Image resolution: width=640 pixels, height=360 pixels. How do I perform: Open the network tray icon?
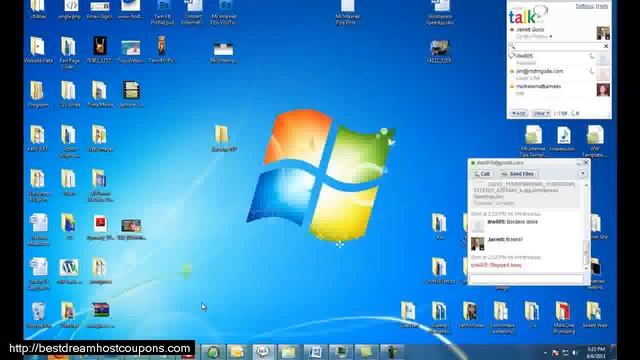tap(565, 353)
